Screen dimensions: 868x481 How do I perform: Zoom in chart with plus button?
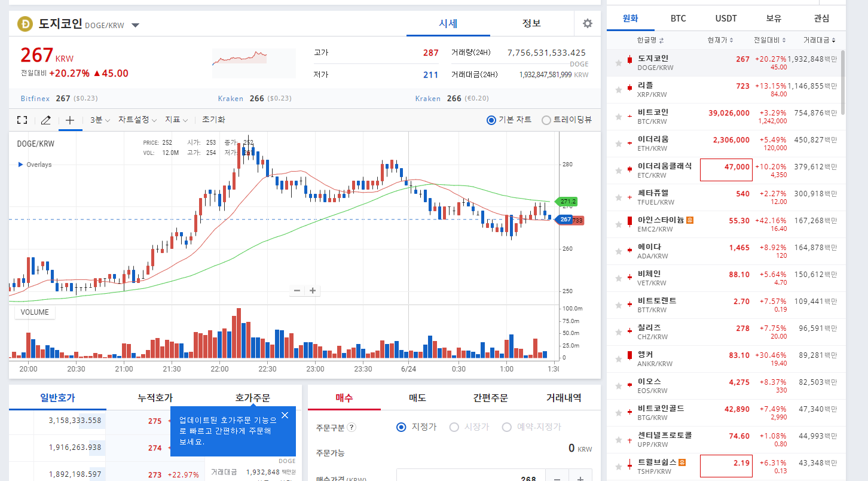click(312, 291)
